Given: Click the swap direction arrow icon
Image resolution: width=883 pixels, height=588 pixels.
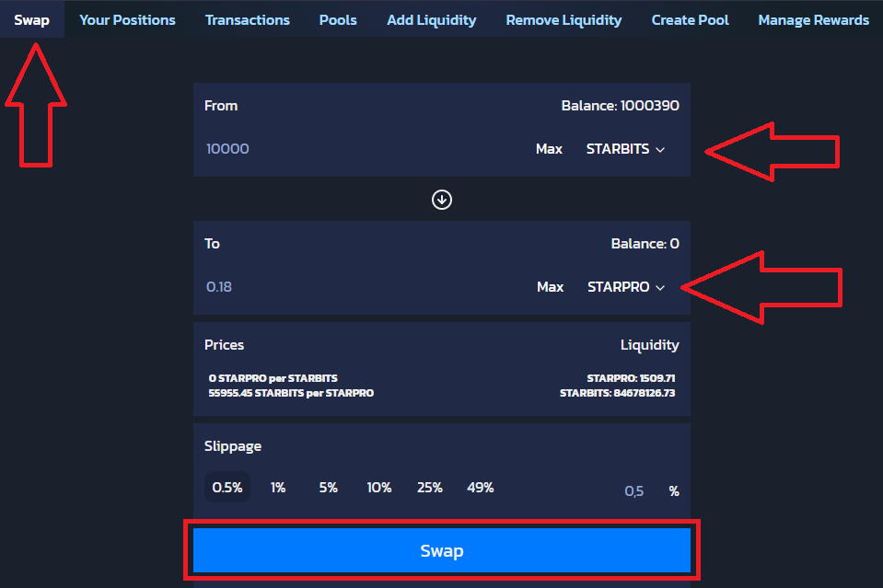Looking at the screenshot, I should point(442,199).
